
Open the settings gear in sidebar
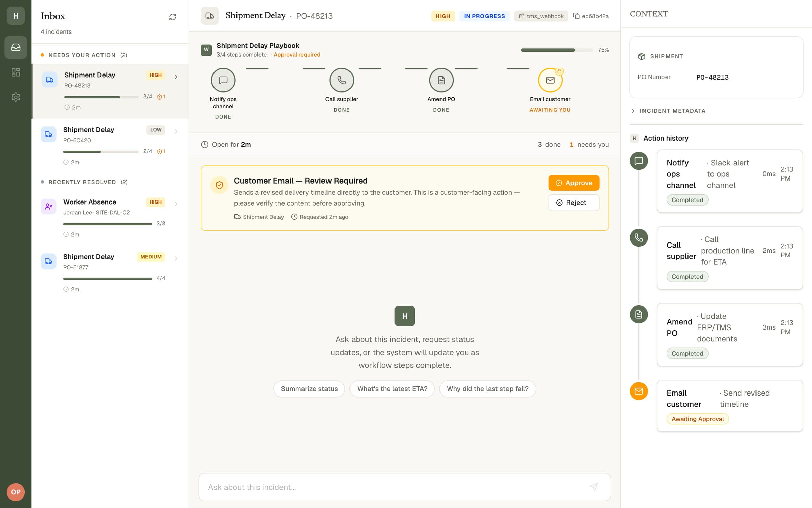[x=16, y=97]
